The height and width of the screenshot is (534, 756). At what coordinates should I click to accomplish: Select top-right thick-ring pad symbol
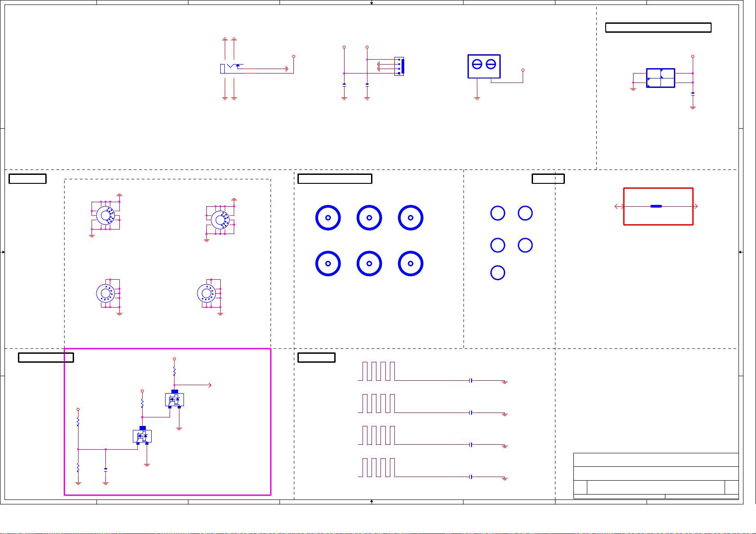pos(411,217)
